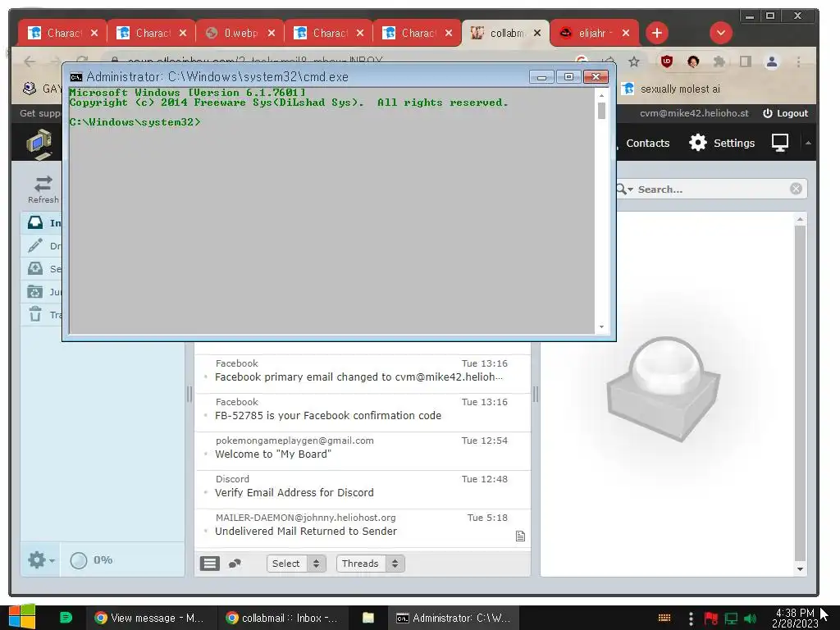840x630 pixels.
Task: Open the Sent folder icon
Action: [35, 268]
